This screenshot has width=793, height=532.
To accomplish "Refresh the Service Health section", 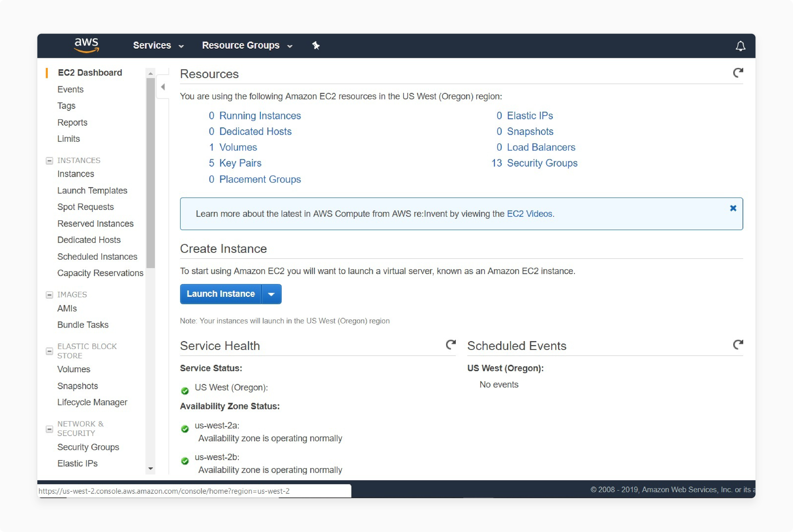I will [451, 345].
